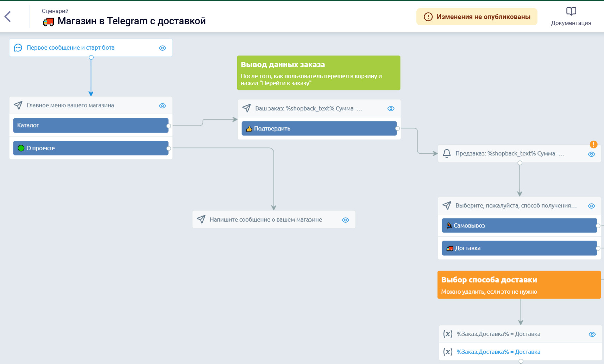Open the Documentation book icon

[571, 11]
